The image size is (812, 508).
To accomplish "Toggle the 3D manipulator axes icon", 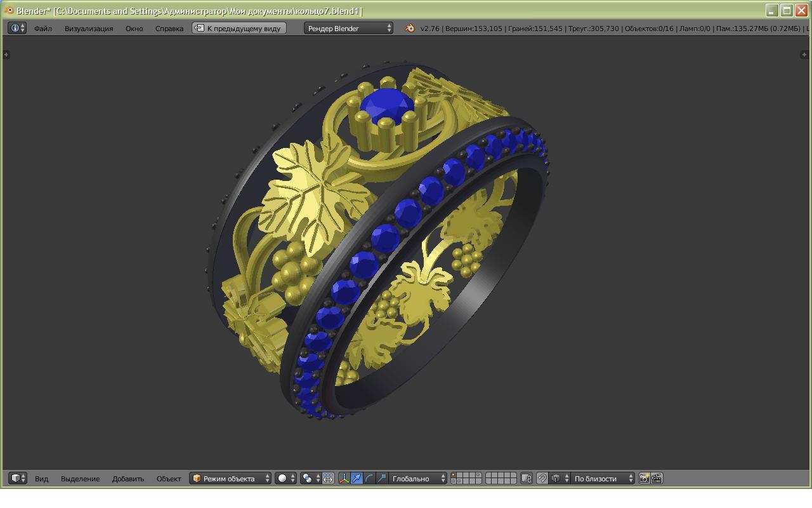I will point(344,478).
